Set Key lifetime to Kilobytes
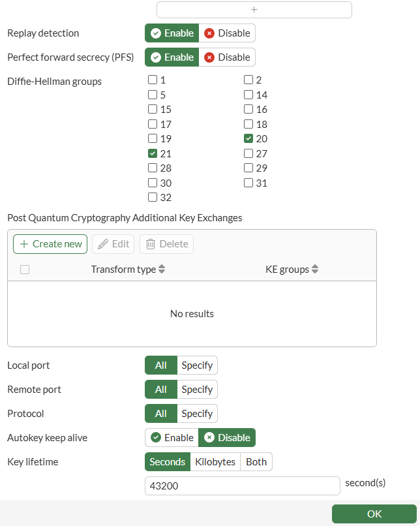Screen dimensions: 420x526 (x=215, y=461)
